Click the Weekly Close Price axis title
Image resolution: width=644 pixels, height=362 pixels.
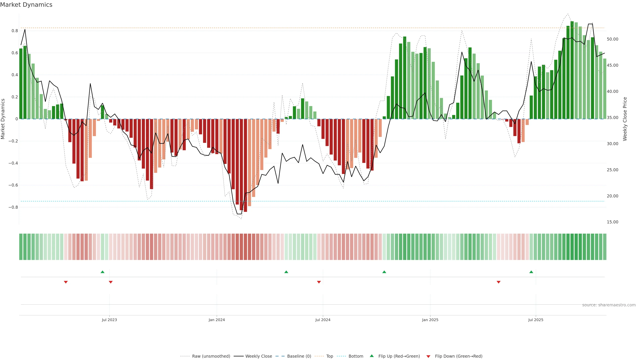625,119
